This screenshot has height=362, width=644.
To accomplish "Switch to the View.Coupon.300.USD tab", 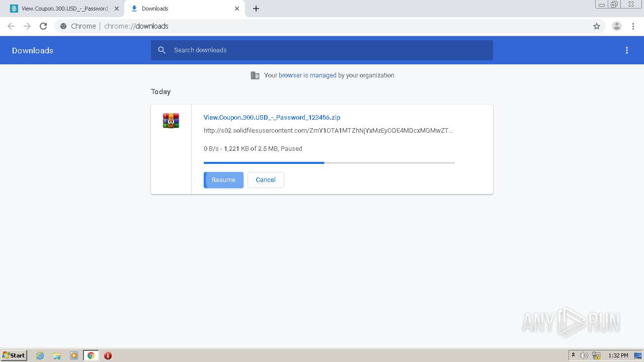I will coord(64,9).
